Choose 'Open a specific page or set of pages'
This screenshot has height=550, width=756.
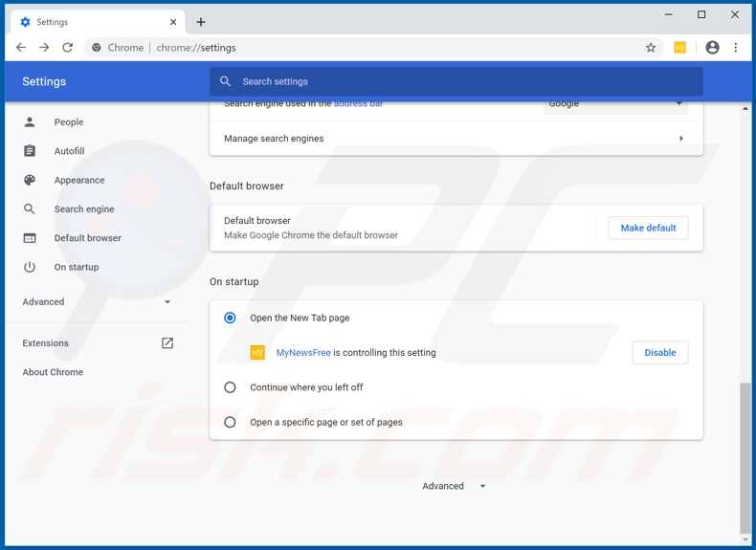click(x=230, y=422)
